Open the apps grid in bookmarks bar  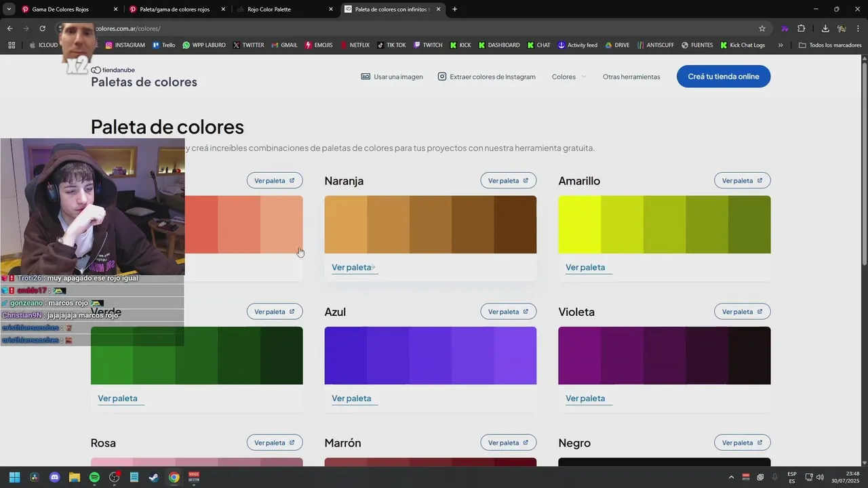[x=12, y=45]
